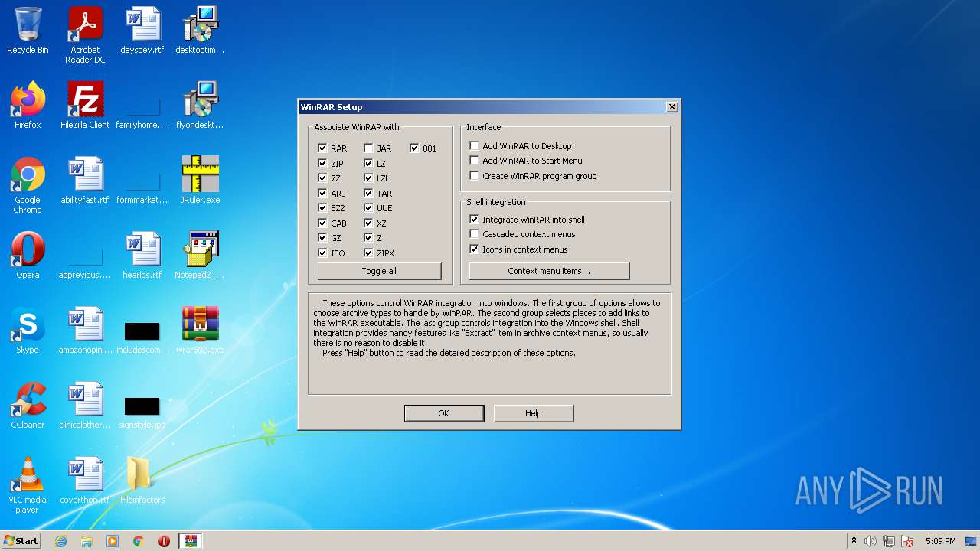
Task: Enable Add WinRAR to Desktop
Action: [474, 145]
